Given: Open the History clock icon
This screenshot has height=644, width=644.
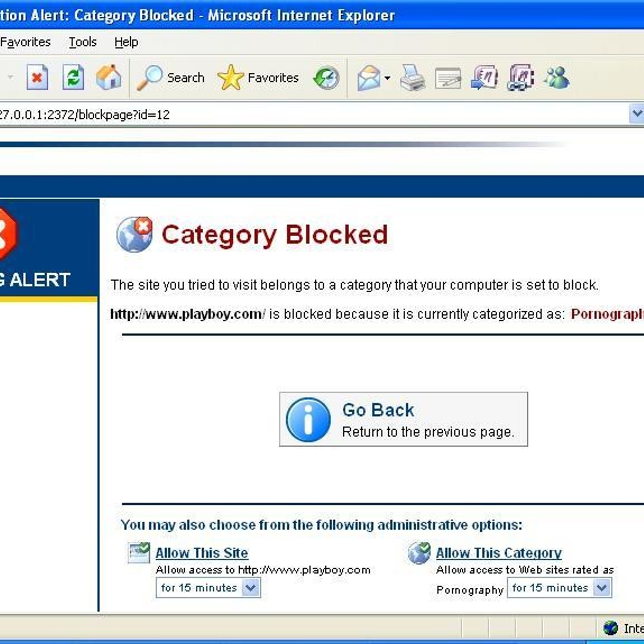Looking at the screenshot, I should pyautogui.click(x=326, y=77).
